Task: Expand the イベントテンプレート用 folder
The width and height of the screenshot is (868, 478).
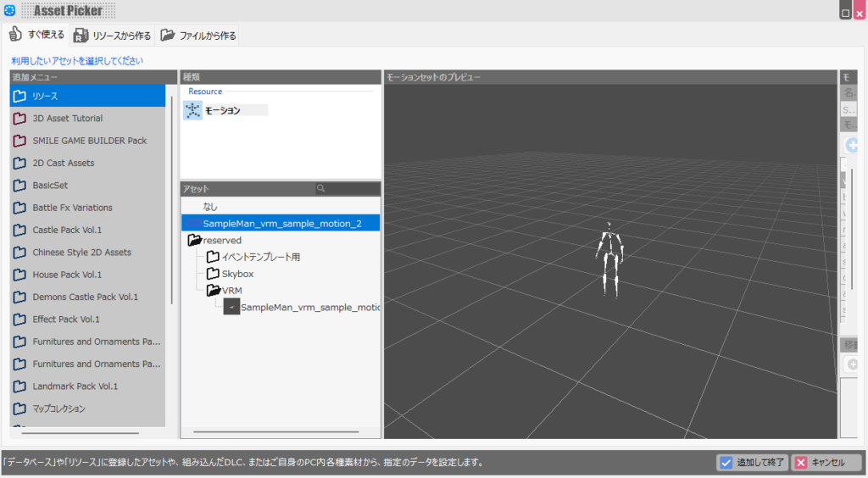Action: pyautogui.click(x=214, y=257)
